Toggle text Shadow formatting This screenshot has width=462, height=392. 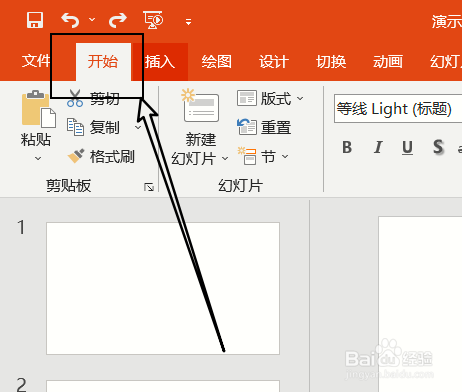pos(438,147)
